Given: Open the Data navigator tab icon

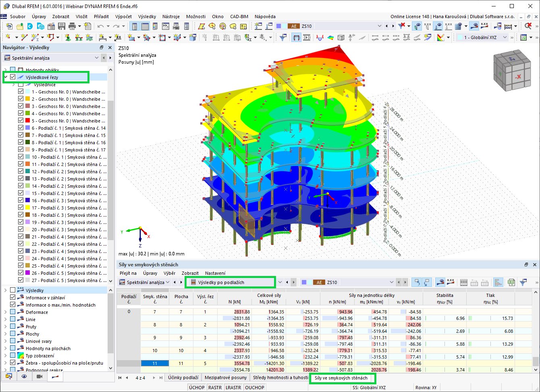Looking at the screenshot, I should pos(9,376).
